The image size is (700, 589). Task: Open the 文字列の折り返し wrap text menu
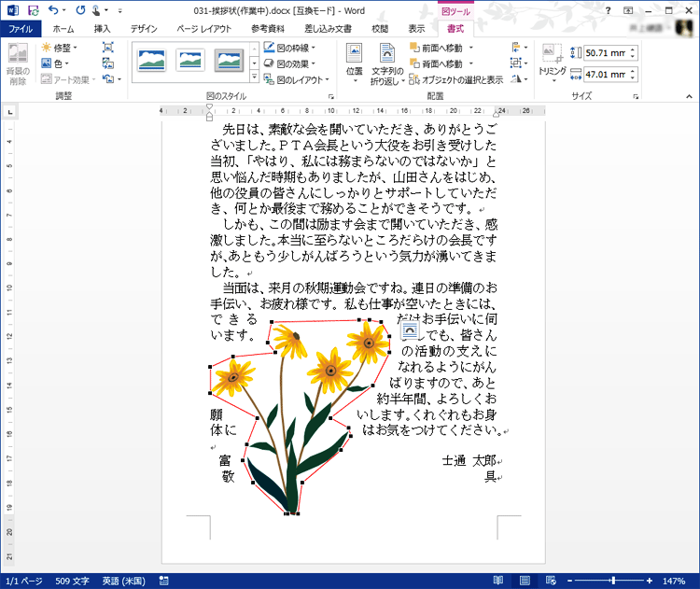[x=387, y=63]
